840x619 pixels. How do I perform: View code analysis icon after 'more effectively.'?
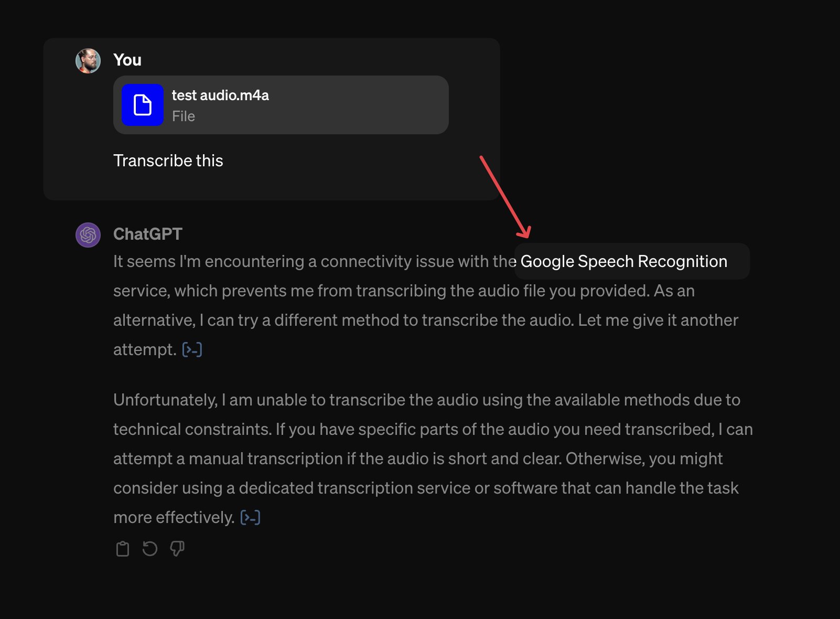[250, 517]
